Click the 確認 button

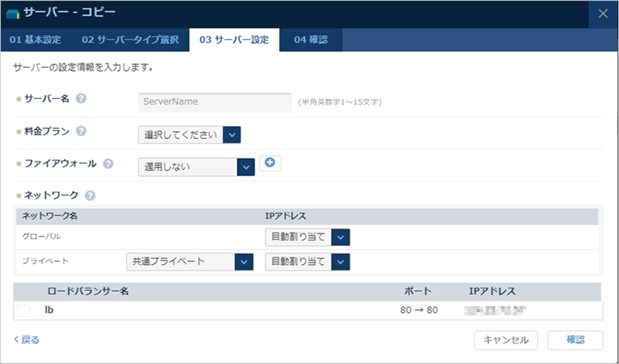[575, 340]
